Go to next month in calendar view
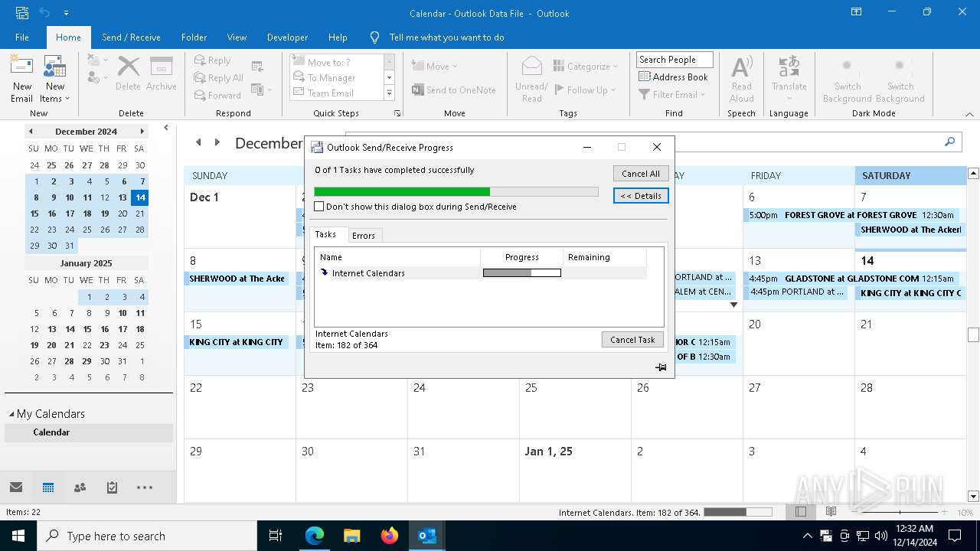Image resolution: width=980 pixels, height=551 pixels. 217,142
